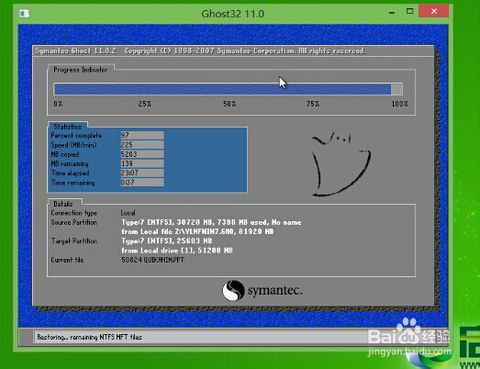Click the ghost mascot drawing
Image resolution: width=480 pixels, height=369 pixels.
(x=341, y=164)
